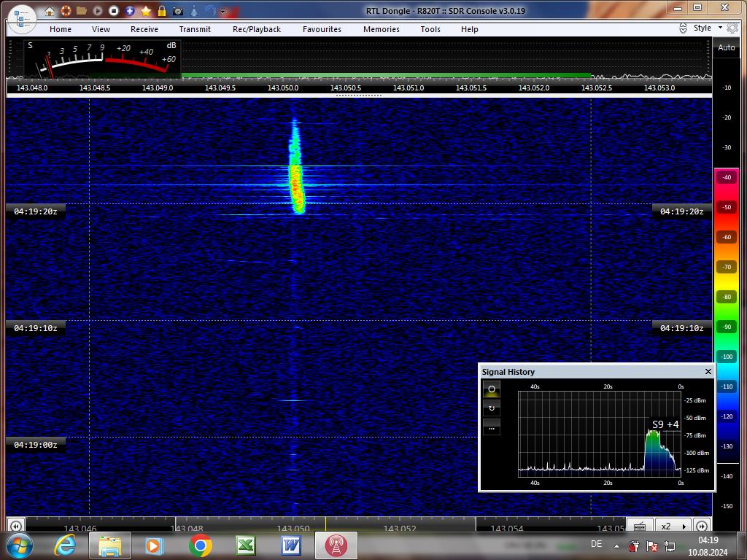Screen dimensions: 747x560
Task: Open the Home ribbon tab
Action: pos(61,29)
